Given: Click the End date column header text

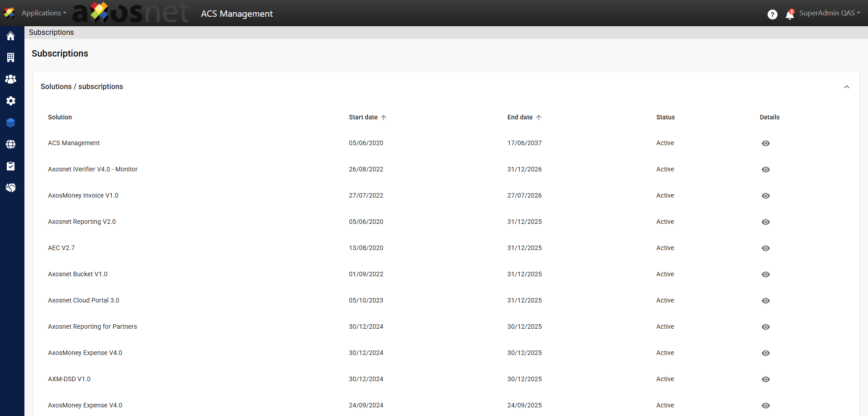Looking at the screenshot, I should (520, 117).
